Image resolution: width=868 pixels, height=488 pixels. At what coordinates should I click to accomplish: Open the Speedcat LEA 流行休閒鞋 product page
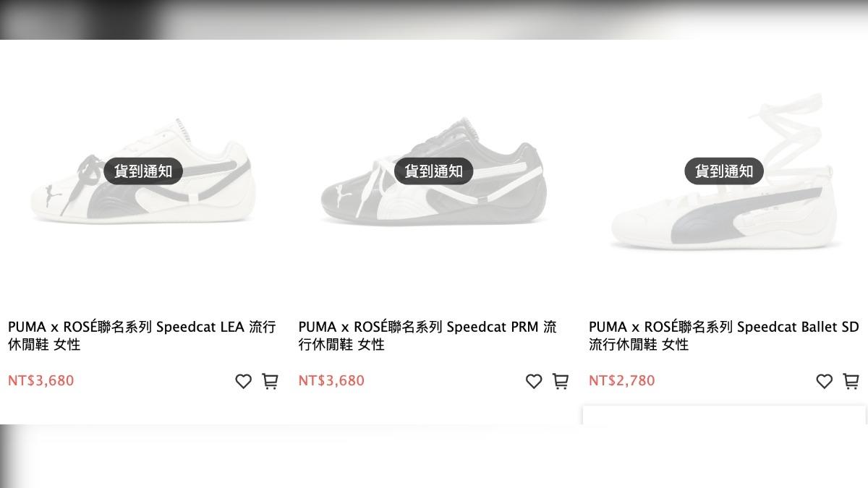click(x=142, y=335)
